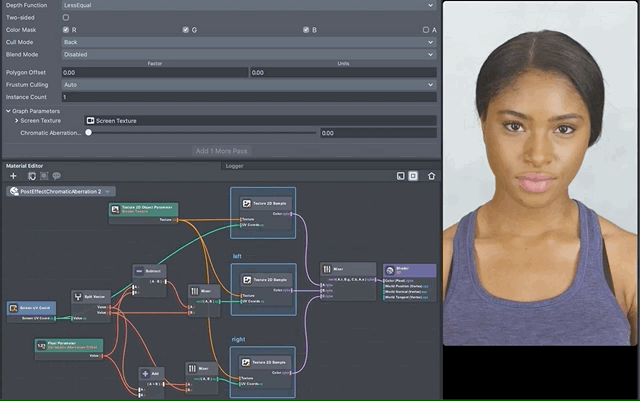This screenshot has width=640, height=401.
Task: Click the Chromatic Aberration slider handle
Action: [88, 133]
